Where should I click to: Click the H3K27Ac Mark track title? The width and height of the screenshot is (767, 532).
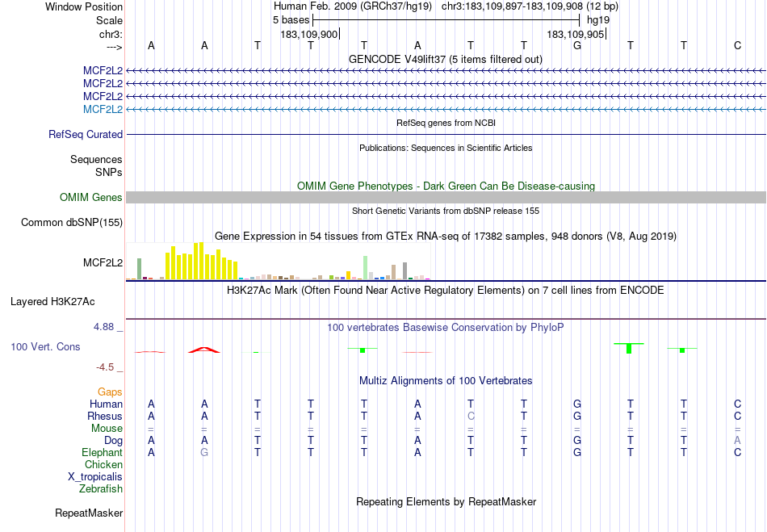445,291
